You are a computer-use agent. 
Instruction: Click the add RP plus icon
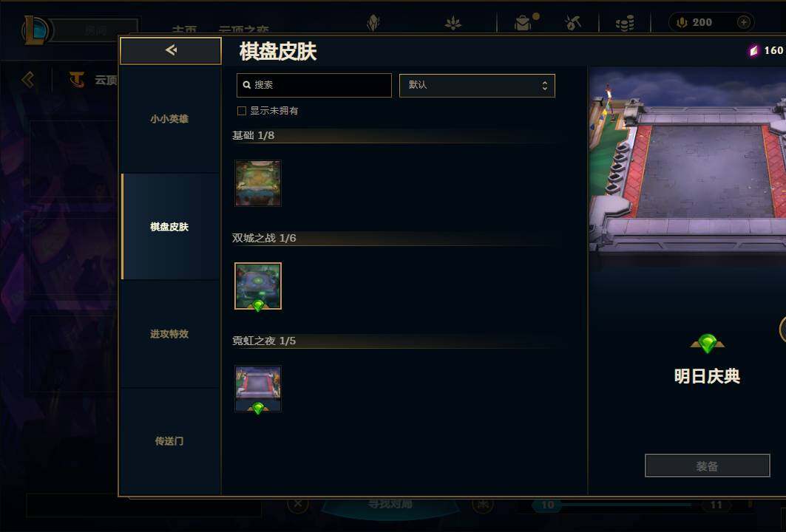[x=744, y=23]
